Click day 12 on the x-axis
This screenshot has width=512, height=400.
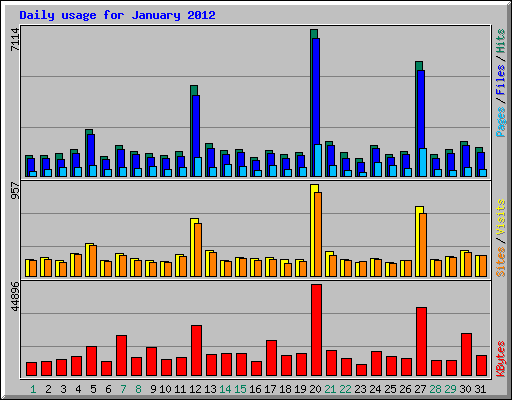tap(195, 389)
